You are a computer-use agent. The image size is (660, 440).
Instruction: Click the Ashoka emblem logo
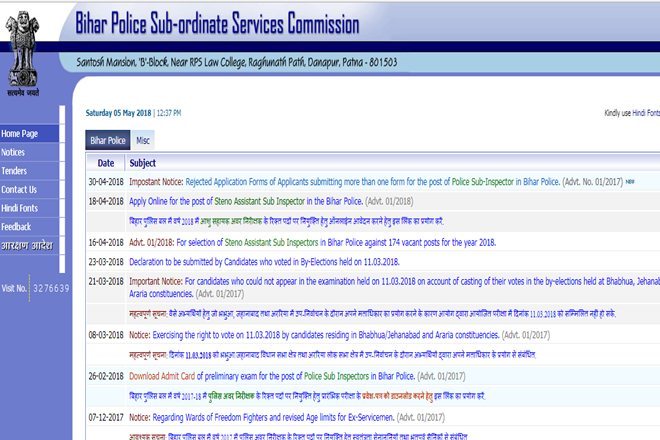coord(23,53)
